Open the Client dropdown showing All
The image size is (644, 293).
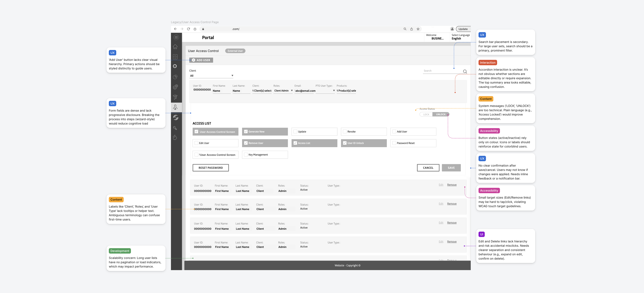(x=211, y=75)
